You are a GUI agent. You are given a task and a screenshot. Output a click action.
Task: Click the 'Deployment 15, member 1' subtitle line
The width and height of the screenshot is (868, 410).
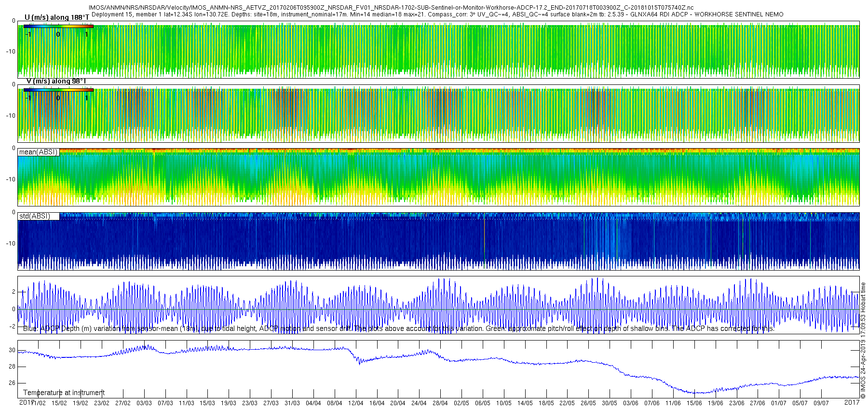(437, 14)
